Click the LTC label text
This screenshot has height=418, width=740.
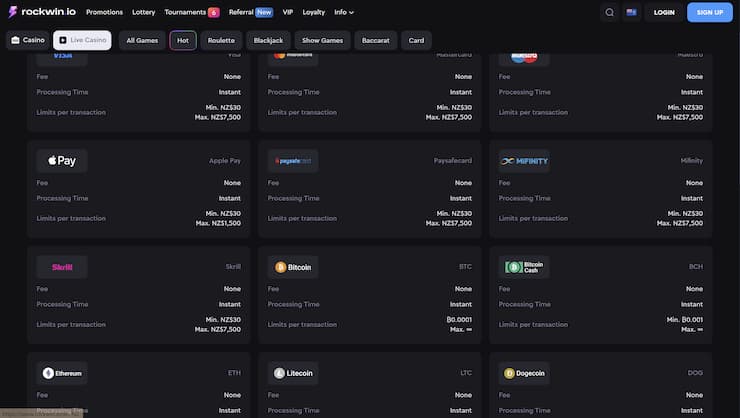466,373
